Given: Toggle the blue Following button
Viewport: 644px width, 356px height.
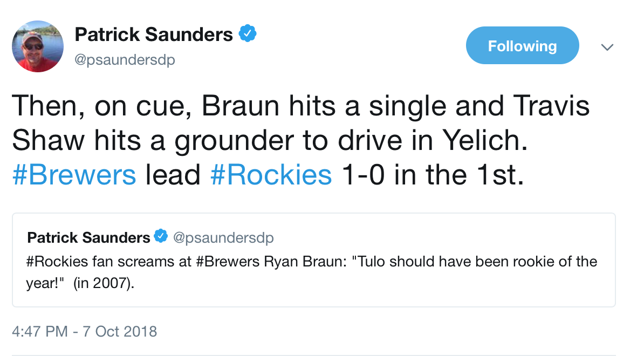Looking at the screenshot, I should tap(522, 46).
